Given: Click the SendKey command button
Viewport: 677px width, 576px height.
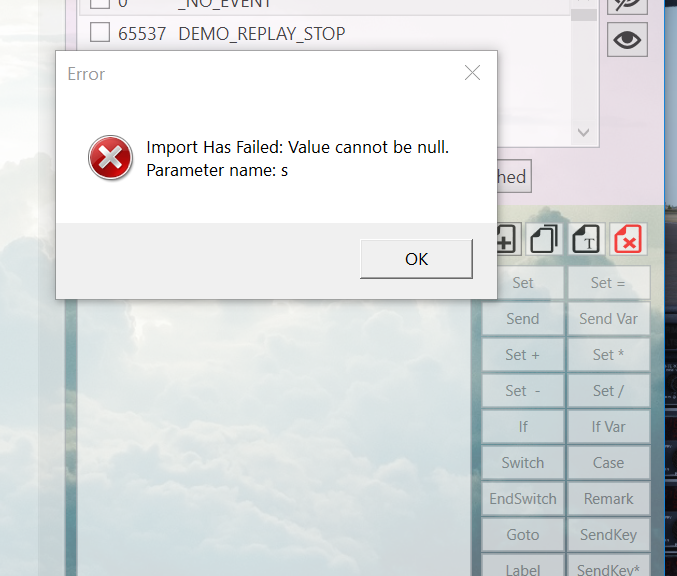Looking at the screenshot, I should tap(608, 535).
